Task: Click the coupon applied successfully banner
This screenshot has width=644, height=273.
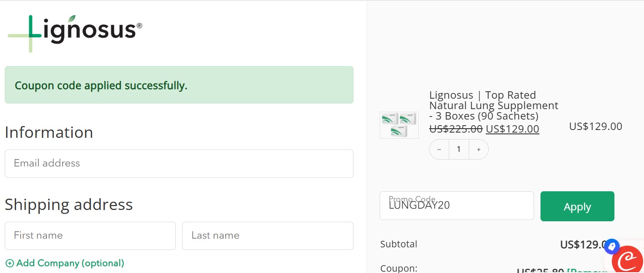Action: [x=179, y=85]
